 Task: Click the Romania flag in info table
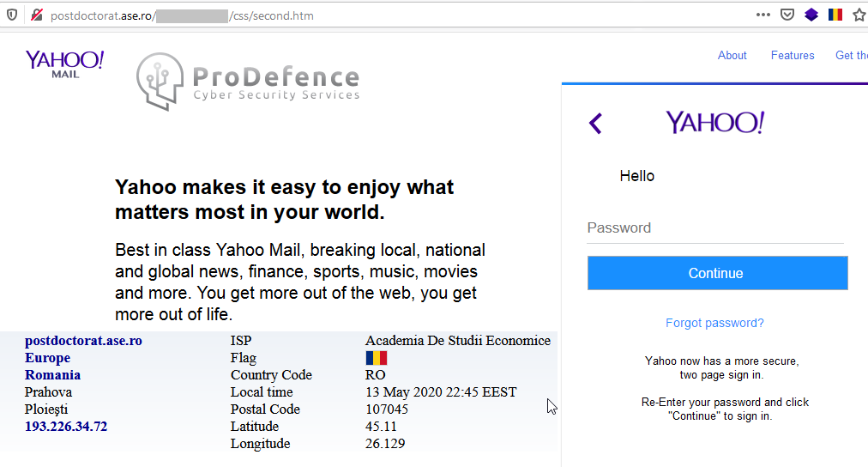(x=376, y=358)
